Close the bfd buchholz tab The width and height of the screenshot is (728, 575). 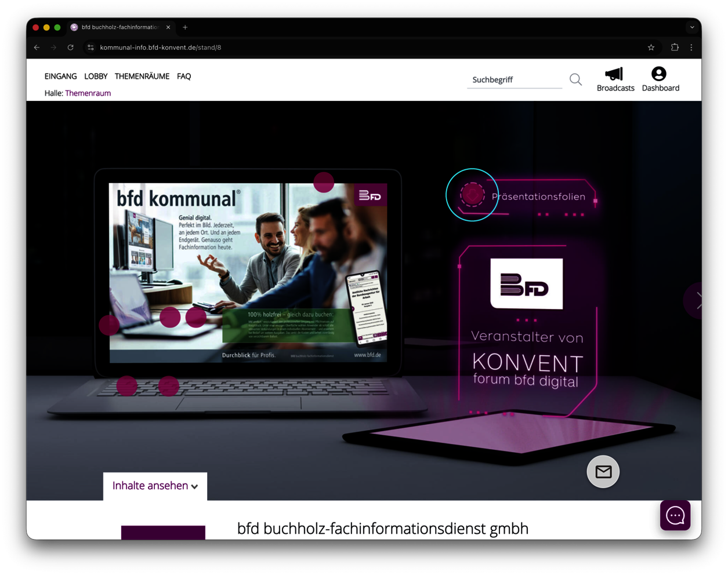point(168,27)
